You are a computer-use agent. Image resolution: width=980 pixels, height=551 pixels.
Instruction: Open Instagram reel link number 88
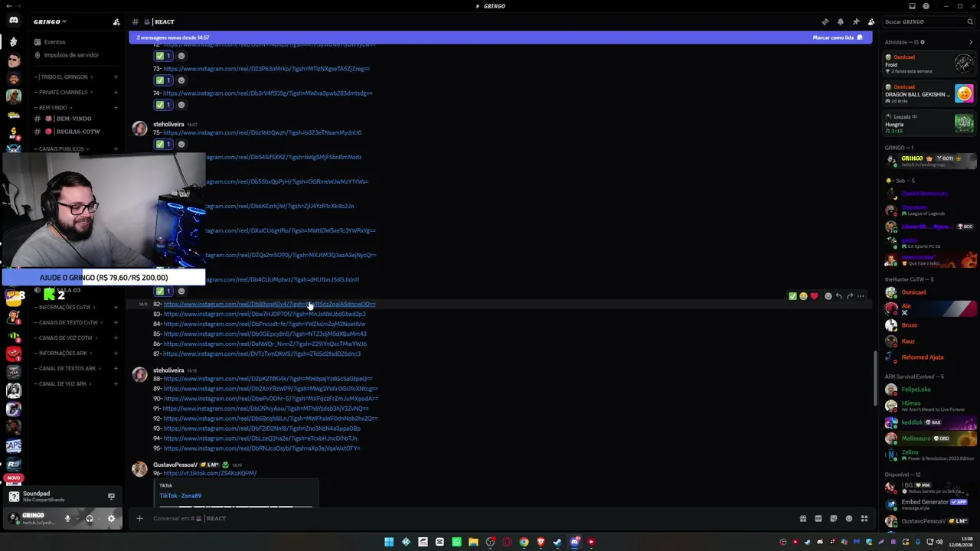pos(268,379)
